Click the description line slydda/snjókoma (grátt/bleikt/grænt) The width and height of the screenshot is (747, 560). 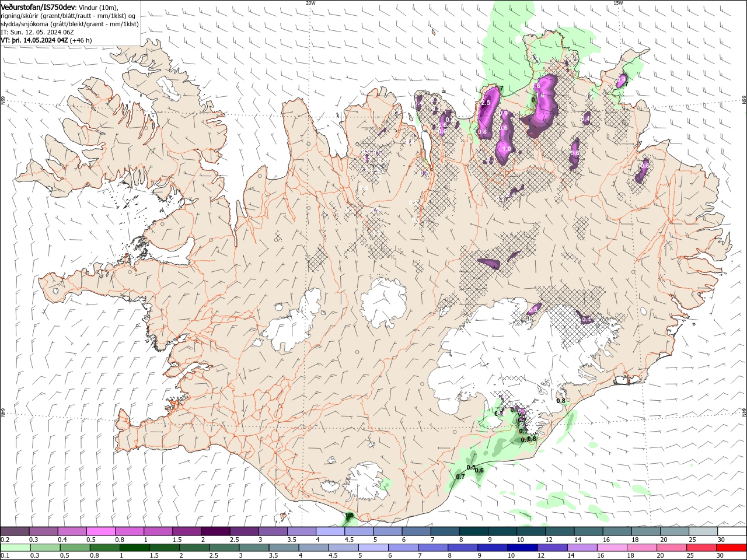pos(69,24)
